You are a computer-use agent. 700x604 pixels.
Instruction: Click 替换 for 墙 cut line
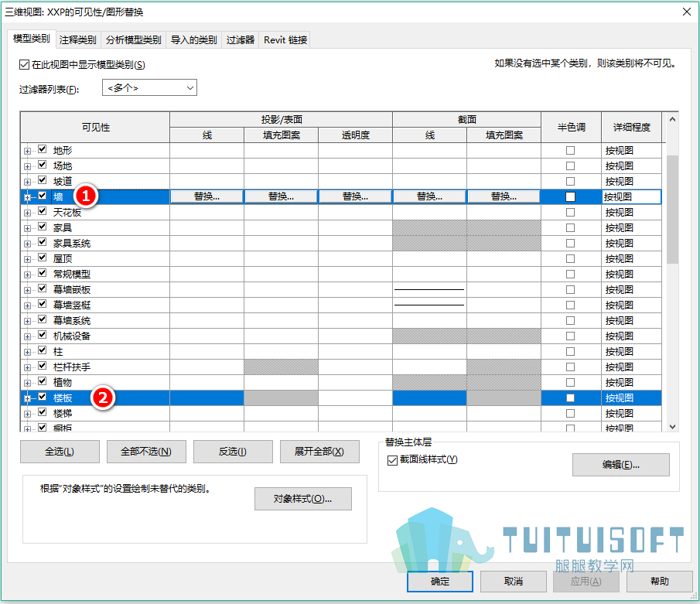click(429, 196)
